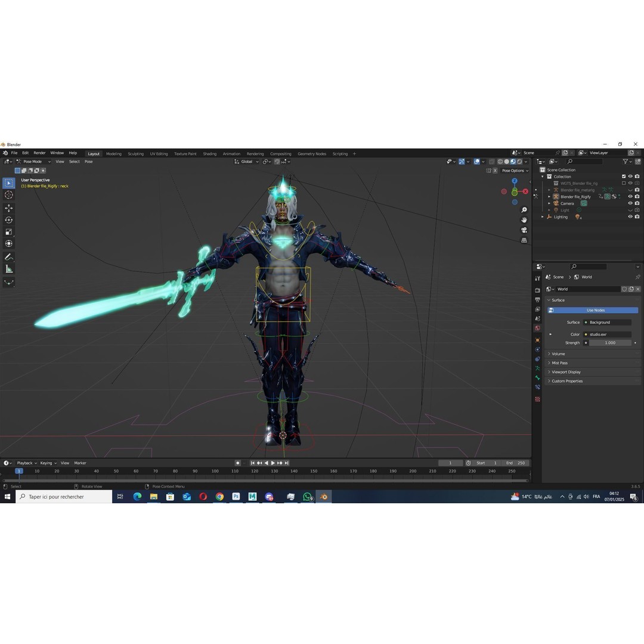Select the Select Box tool
644x644 pixels.
click(8, 183)
